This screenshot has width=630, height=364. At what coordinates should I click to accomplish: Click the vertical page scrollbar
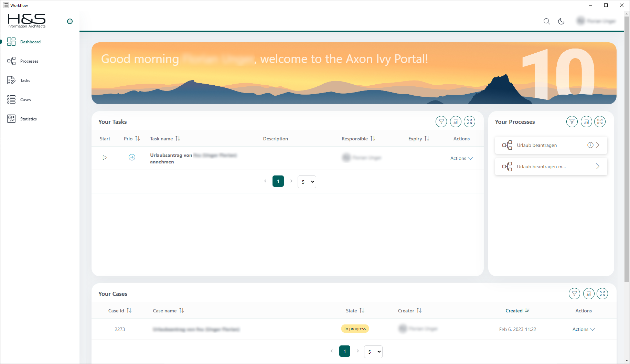(627, 148)
